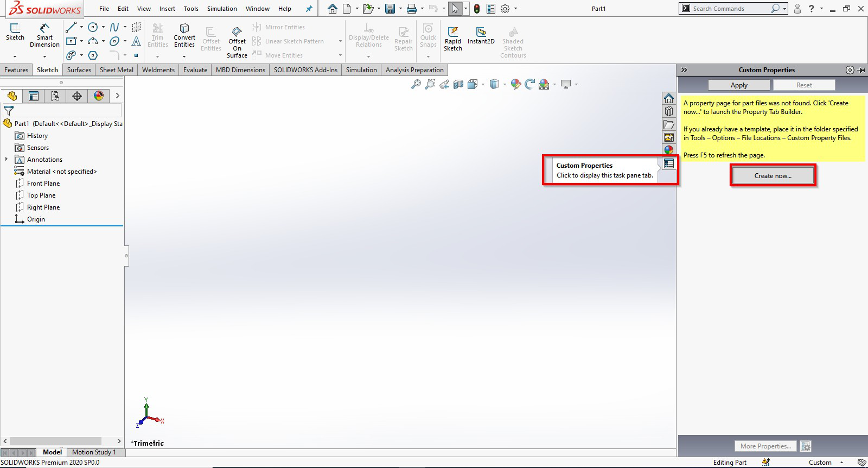This screenshot has width=868, height=468.
Task: Pin the Custom Properties task pane
Action: [x=861, y=70]
